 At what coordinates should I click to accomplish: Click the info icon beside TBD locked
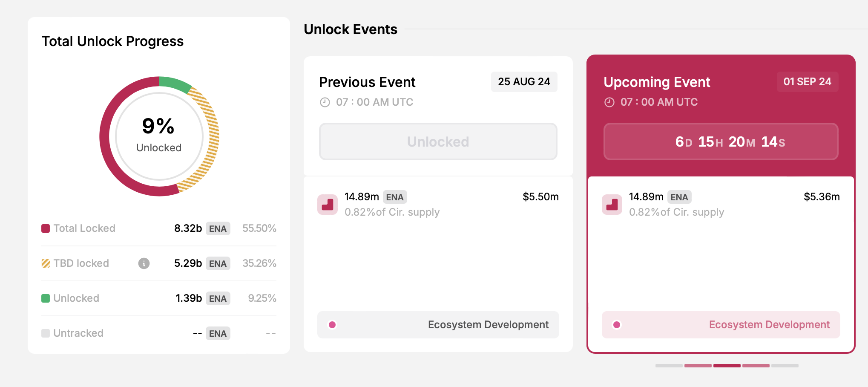(144, 263)
